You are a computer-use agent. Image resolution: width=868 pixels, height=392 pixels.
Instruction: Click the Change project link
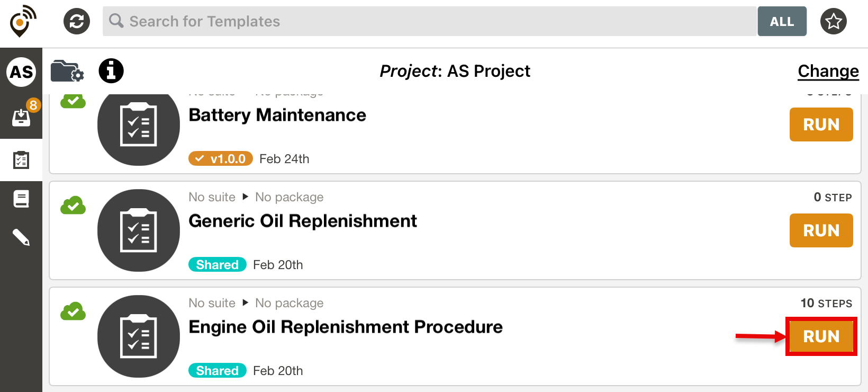coord(828,71)
